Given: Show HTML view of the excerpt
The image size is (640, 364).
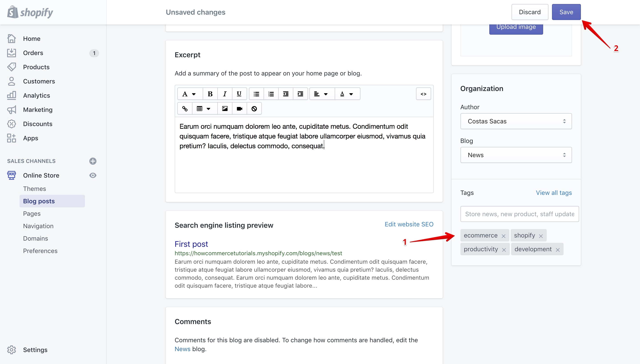Looking at the screenshot, I should (423, 94).
